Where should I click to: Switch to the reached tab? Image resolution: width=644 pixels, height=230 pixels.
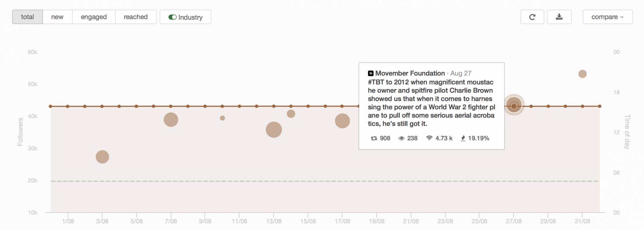136,17
